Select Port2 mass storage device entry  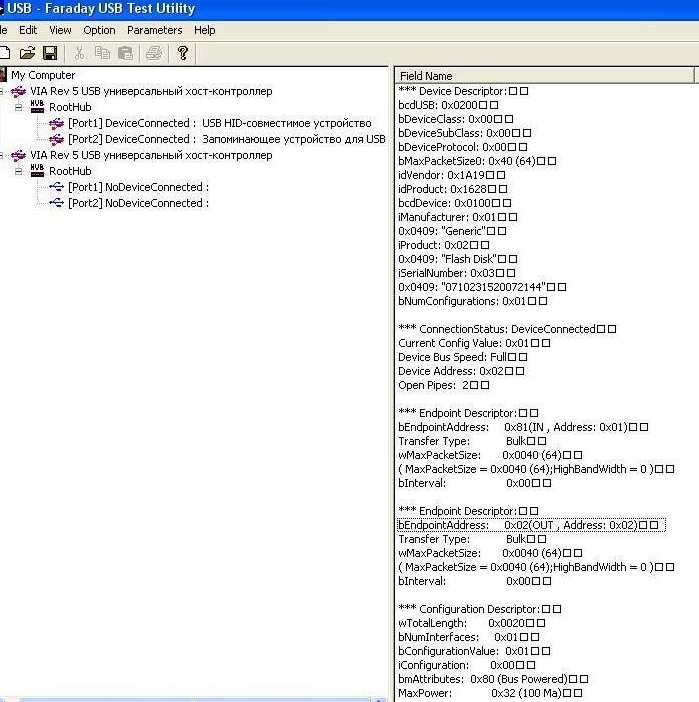[x=226, y=139]
